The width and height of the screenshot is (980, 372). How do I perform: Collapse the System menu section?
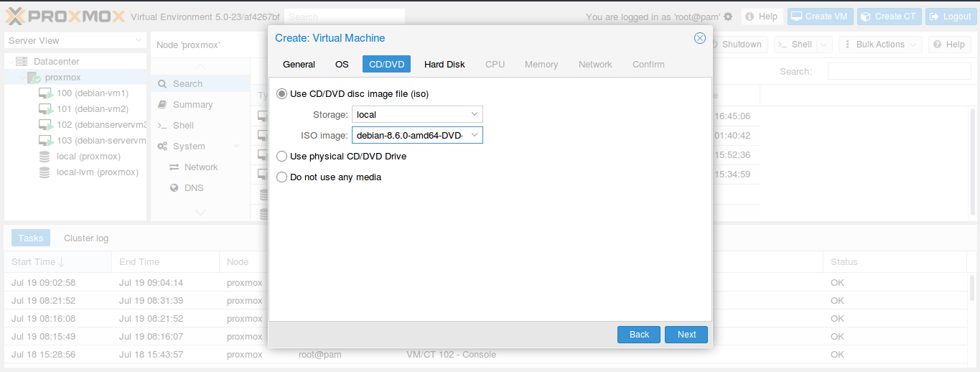237,147
